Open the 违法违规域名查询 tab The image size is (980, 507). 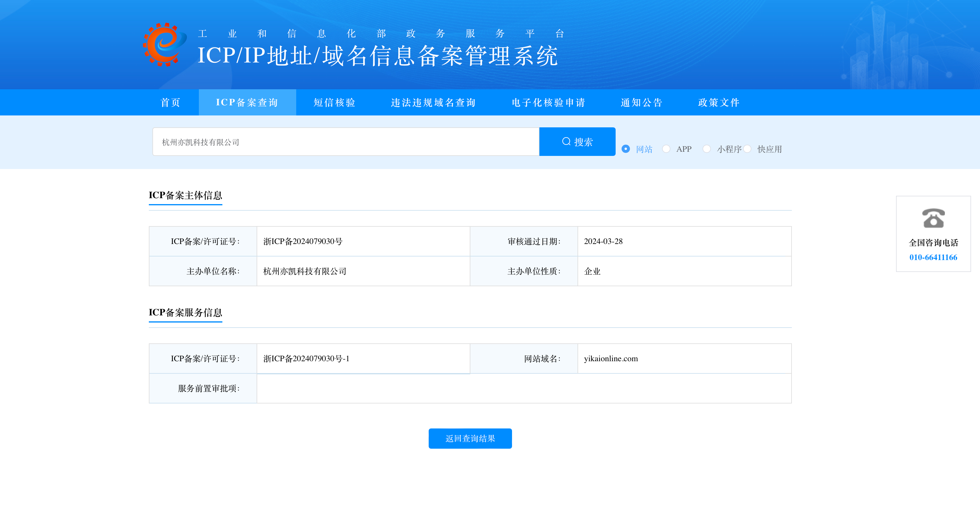pos(433,103)
